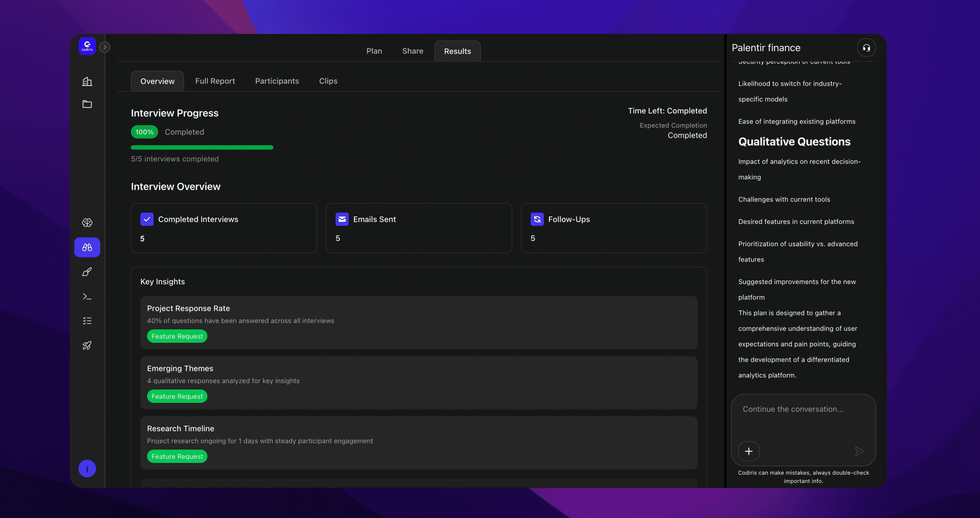The width and height of the screenshot is (980, 518).
Task: Click the Interview Progress heading
Action: pyautogui.click(x=175, y=113)
